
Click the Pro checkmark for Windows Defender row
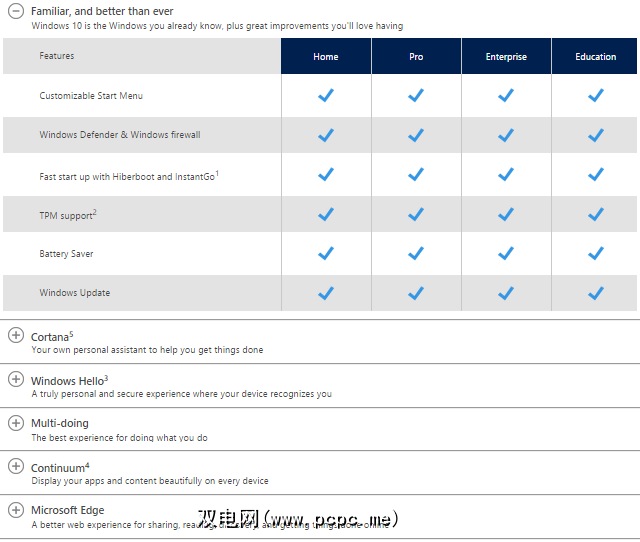pos(416,135)
